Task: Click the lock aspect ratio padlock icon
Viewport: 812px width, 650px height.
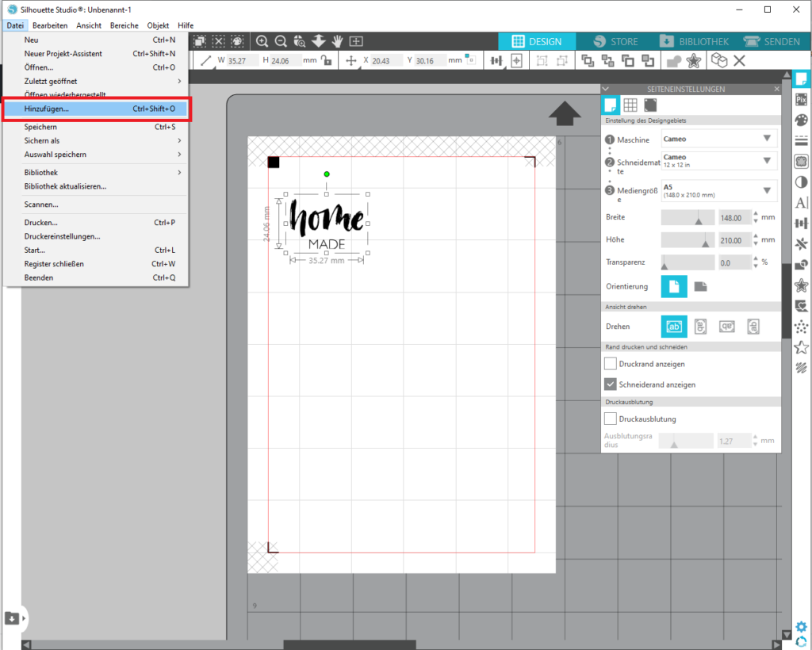Action: point(326,60)
